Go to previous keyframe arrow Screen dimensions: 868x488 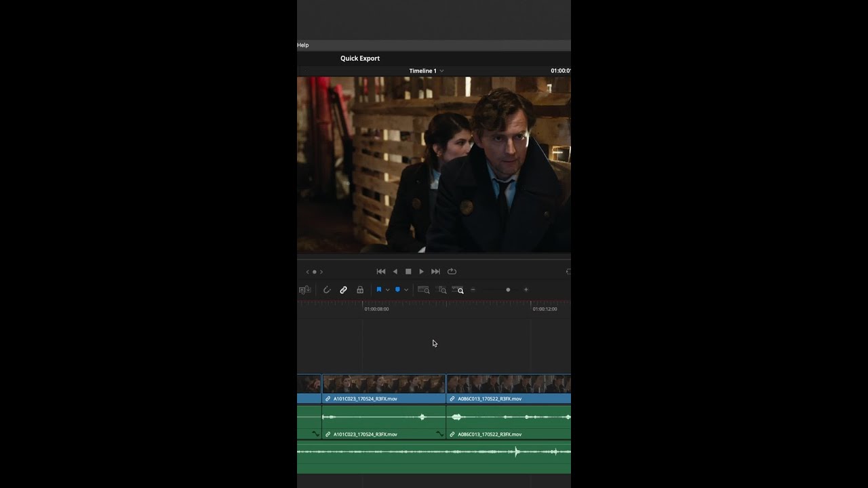click(x=307, y=272)
